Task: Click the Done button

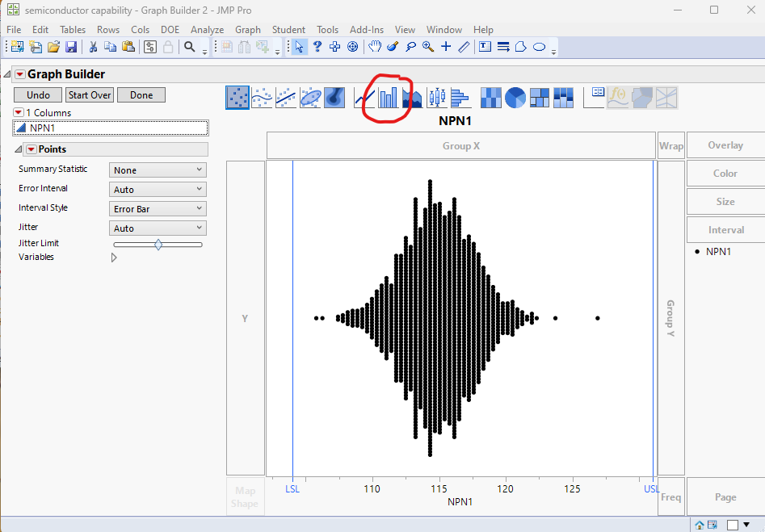Action: point(141,95)
